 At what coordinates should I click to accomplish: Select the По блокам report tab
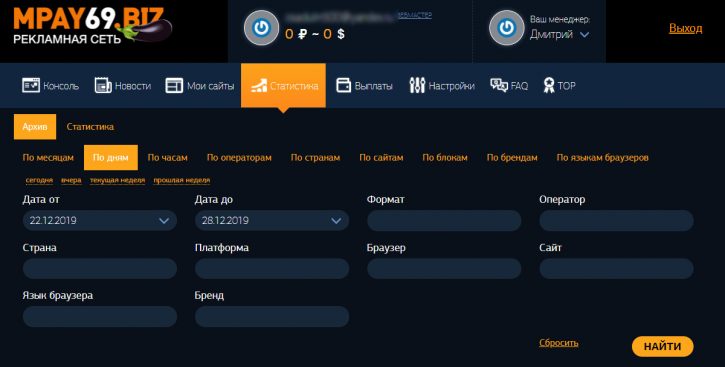point(445,158)
